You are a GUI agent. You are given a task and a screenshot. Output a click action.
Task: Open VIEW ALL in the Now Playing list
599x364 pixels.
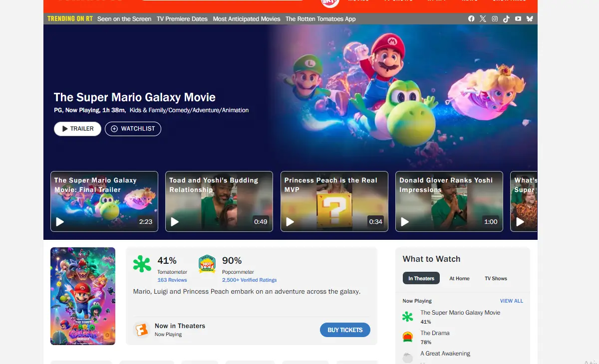[511, 301]
